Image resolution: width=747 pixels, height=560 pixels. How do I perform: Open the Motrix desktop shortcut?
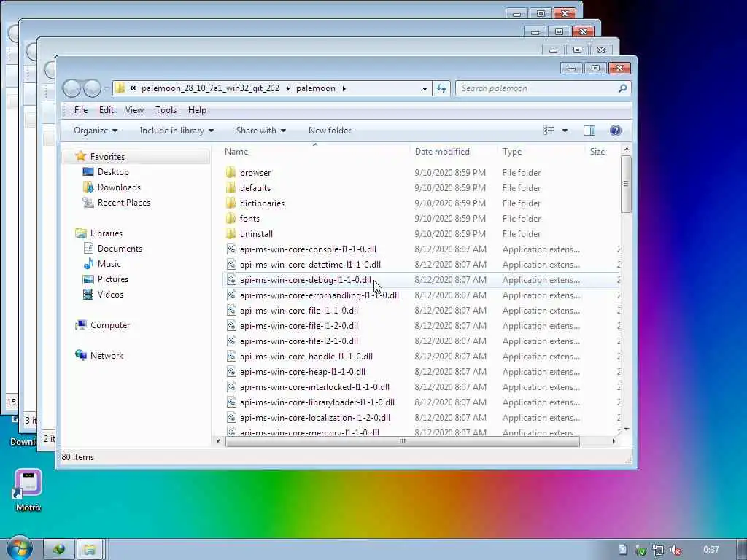click(28, 489)
